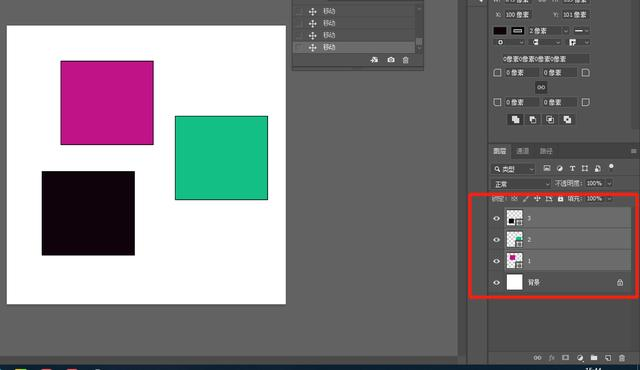
Task: Click the lock all padlock icon
Action: pyautogui.click(x=560, y=199)
